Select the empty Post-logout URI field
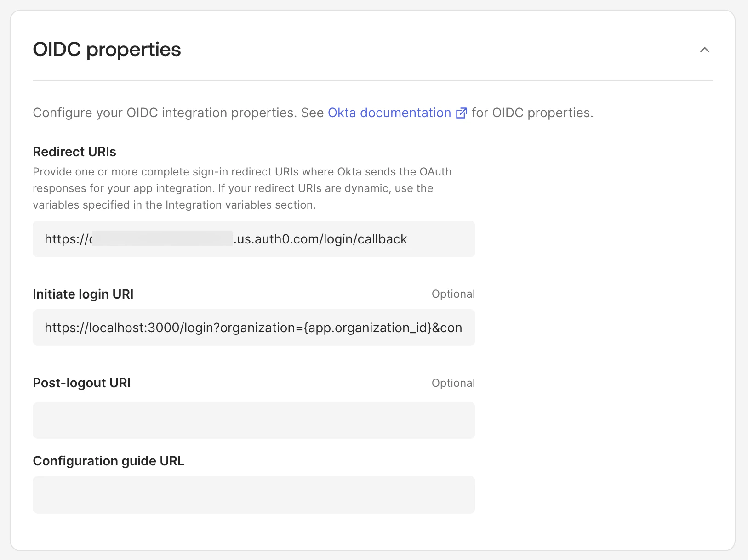The image size is (748, 560). 254,420
